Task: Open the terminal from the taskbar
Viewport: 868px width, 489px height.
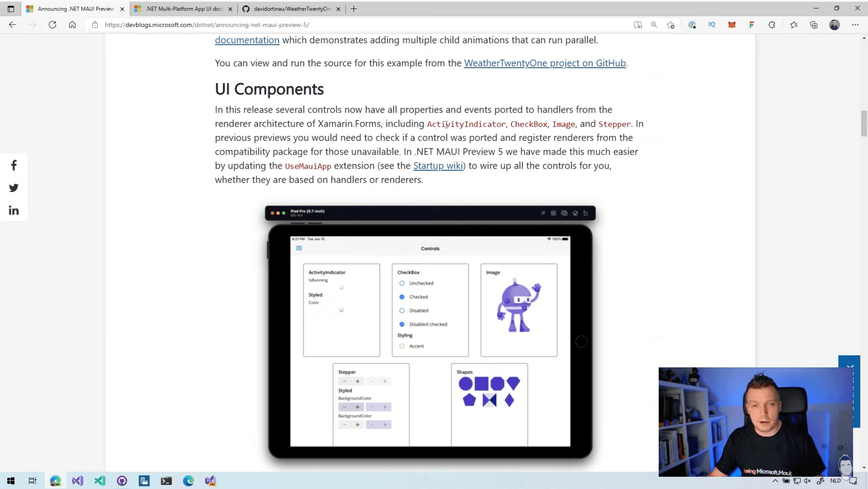Action: (166, 481)
